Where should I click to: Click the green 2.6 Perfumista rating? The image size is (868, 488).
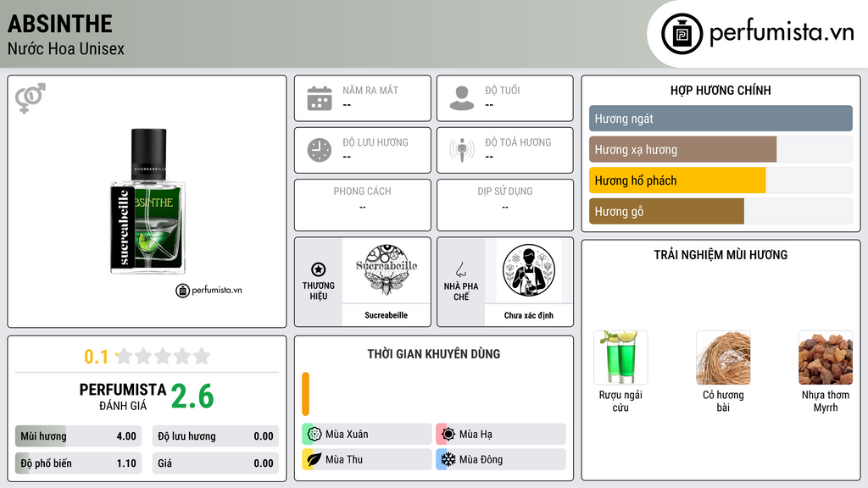pos(192,396)
